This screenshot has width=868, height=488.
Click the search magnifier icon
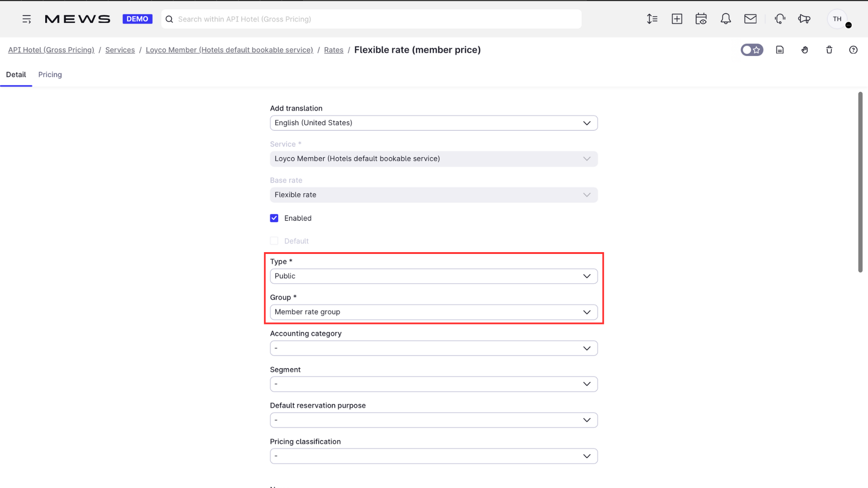(170, 19)
